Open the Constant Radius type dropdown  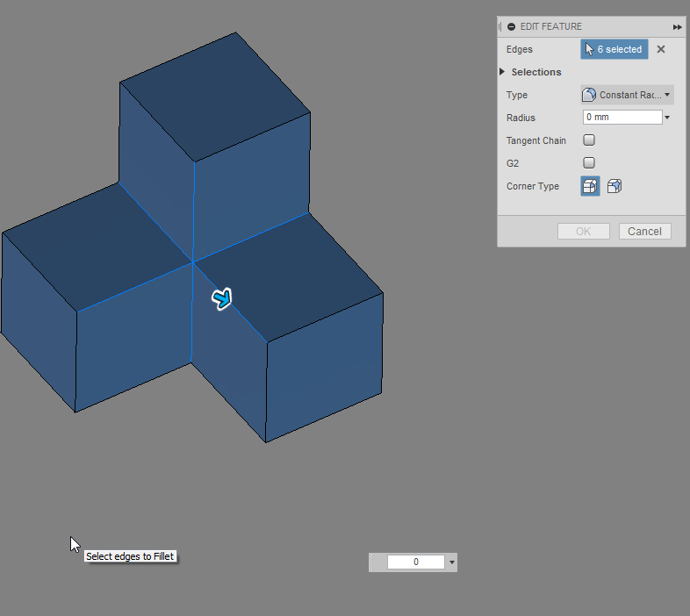[x=627, y=95]
